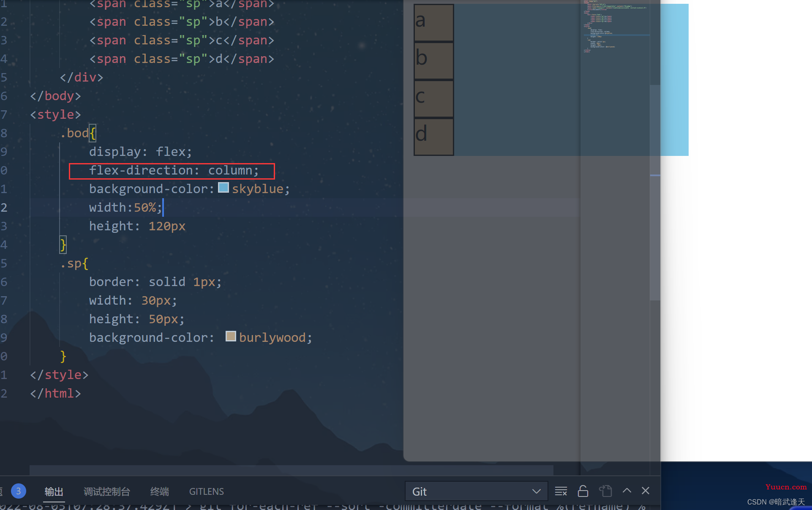Open the 调试控制台 tab

click(106, 491)
